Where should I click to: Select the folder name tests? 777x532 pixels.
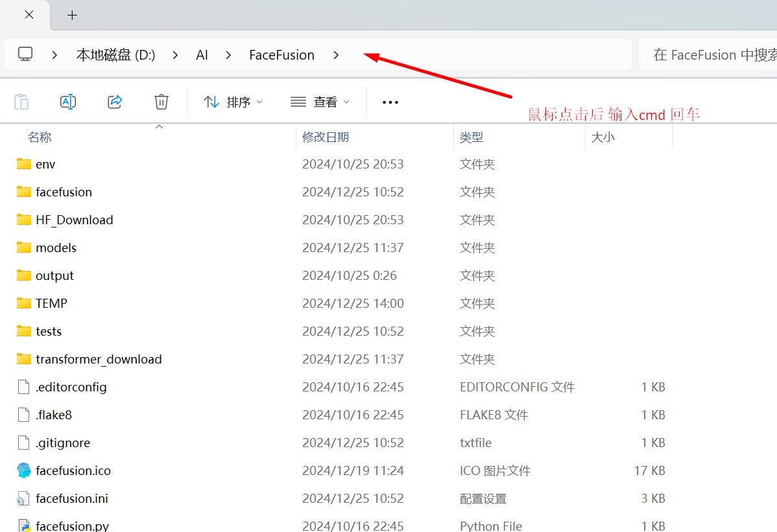(x=49, y=331)
